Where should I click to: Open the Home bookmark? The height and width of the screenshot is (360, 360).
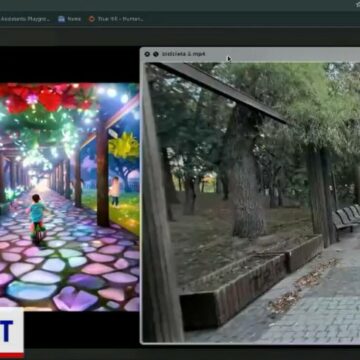(70, 19)
